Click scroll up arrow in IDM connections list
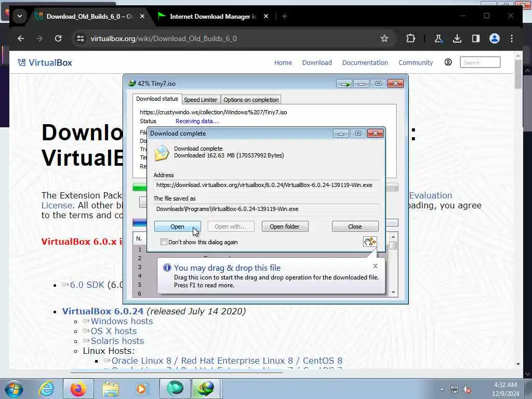 tap(393, 237)
